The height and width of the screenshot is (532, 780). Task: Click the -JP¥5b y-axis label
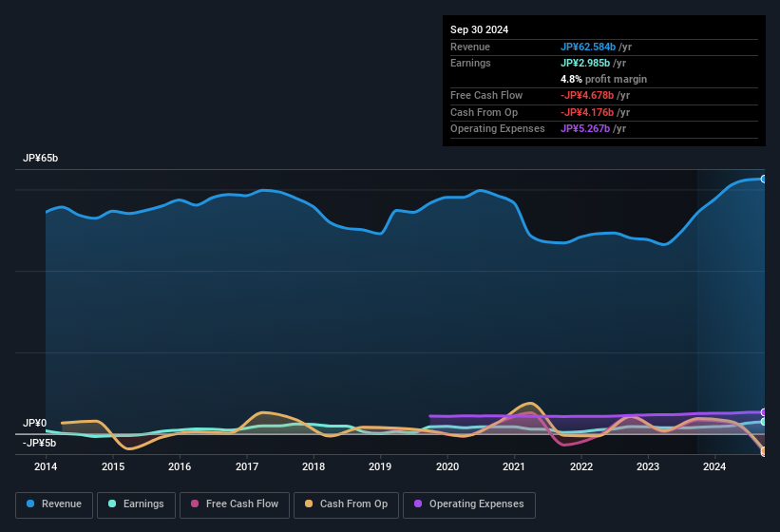[39, 443]
